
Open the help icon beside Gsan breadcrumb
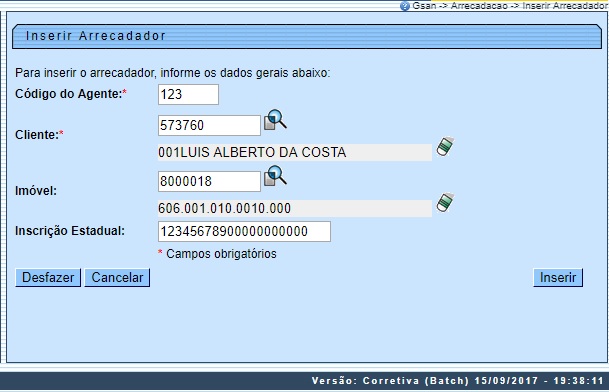[405, 6]
